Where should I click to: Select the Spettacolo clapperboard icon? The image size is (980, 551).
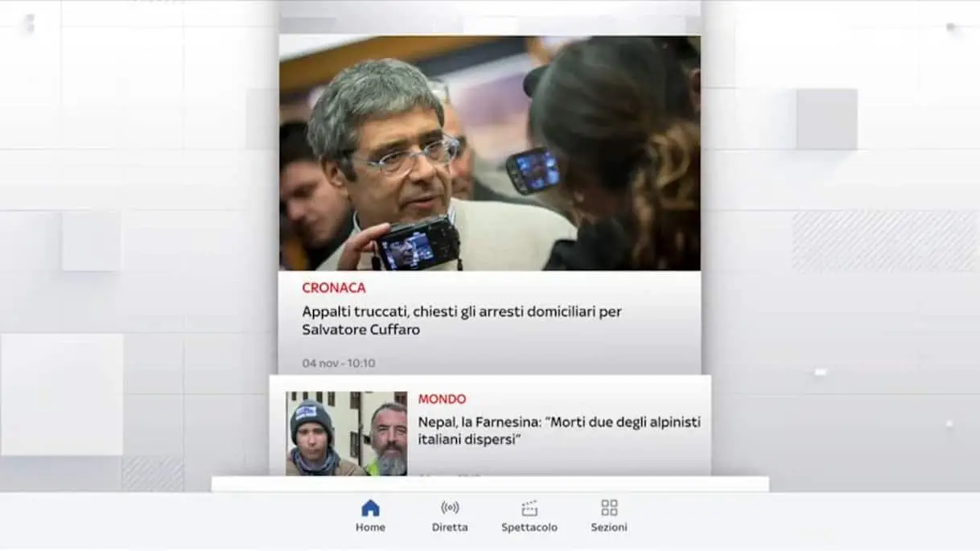click(529, 508)
